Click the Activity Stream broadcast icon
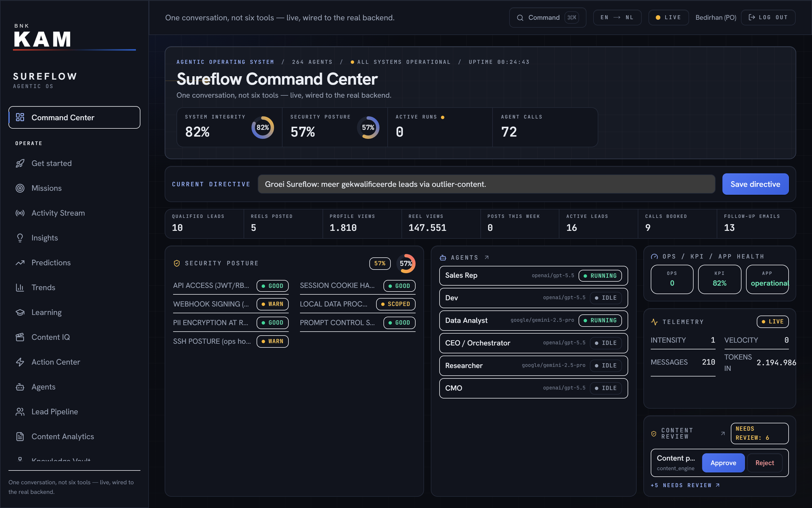This screenshot has height=508, width=812. pos(20,213)
